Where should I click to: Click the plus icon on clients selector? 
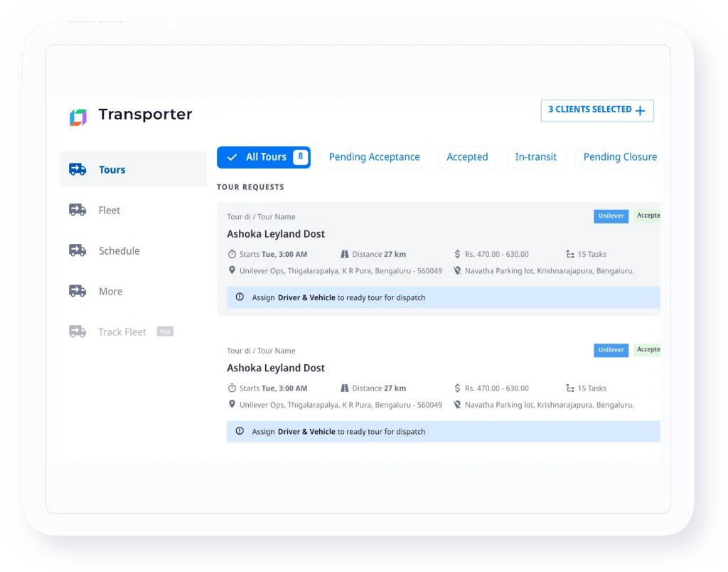pos(640,110)
